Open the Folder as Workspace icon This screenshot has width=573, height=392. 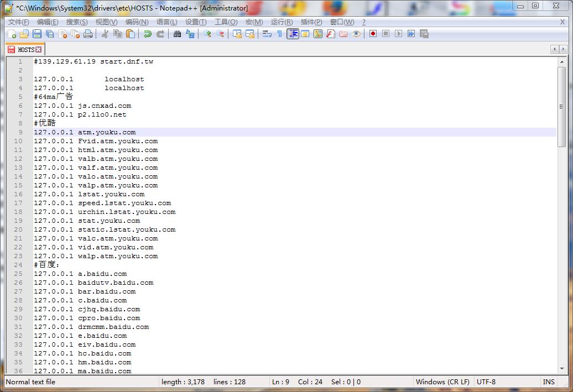(343, 34)
